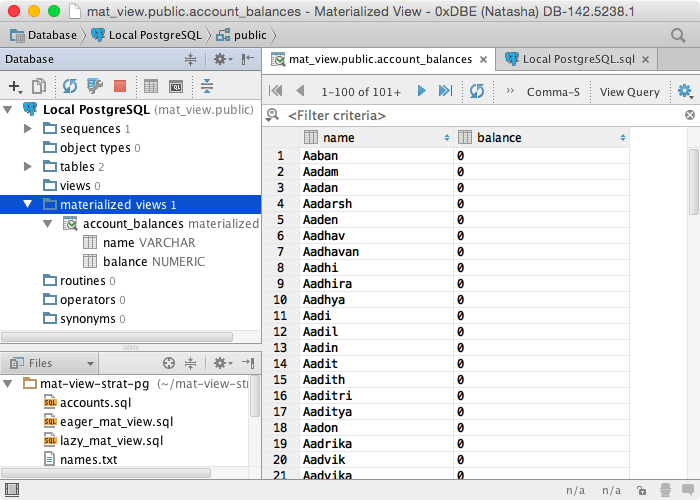The image size is (700, 500).
Task: Switch to mat_view.public.account_balances tab
Action: 379,59
